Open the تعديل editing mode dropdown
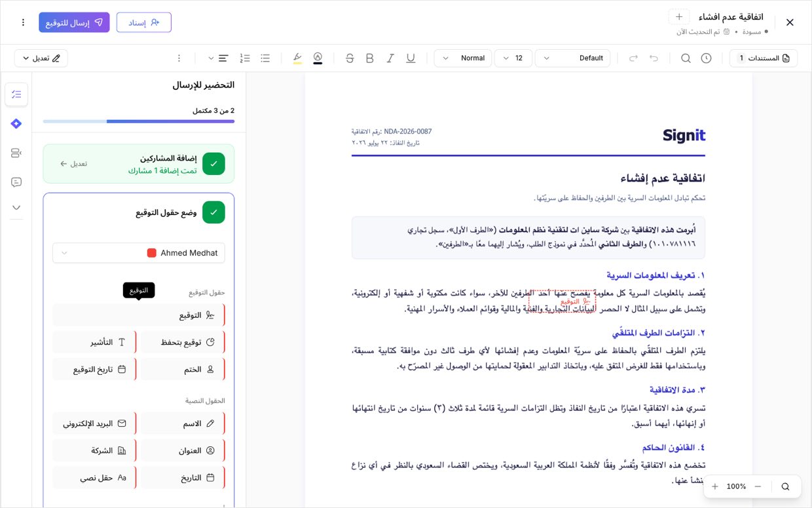The image size is (812, 508). [x=41, y=58]
